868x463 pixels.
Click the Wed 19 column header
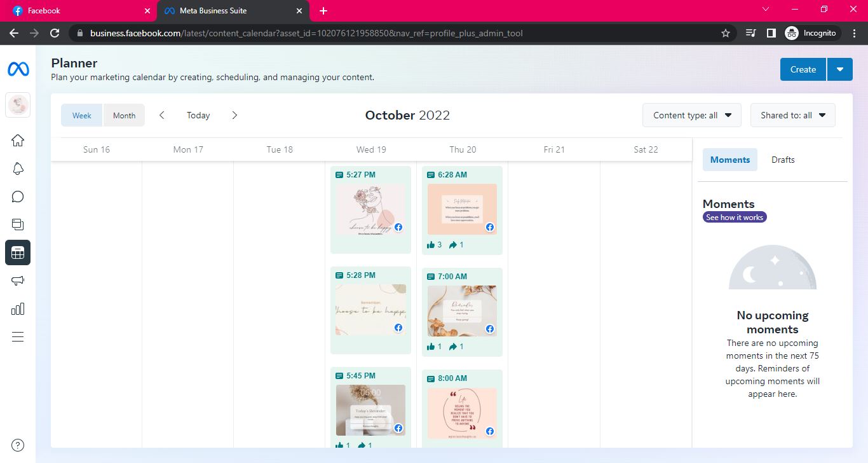(371, 149)
